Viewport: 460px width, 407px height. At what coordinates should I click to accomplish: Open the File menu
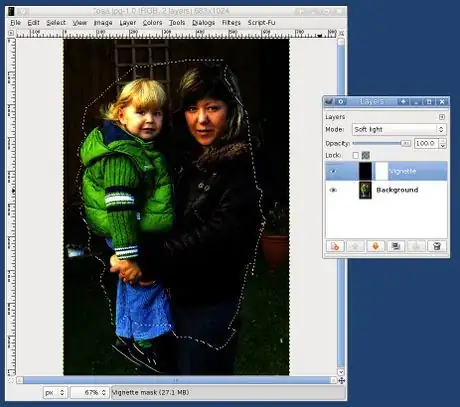tap(15, 23)
